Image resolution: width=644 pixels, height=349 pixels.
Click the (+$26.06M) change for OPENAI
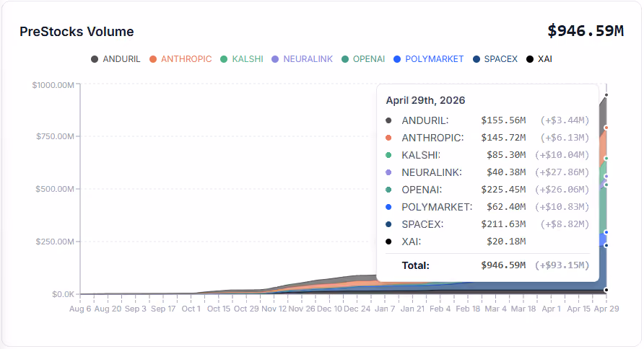click(x=562, y=190)
